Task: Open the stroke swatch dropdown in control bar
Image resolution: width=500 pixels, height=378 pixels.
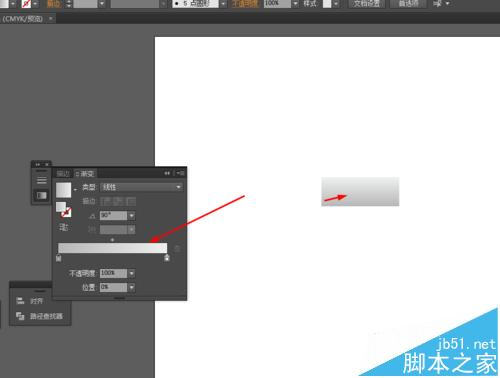Action: (35, 3)
